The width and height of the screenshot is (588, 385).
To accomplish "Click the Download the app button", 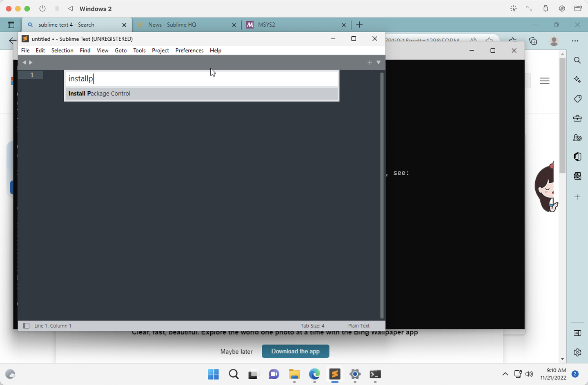I will (295, 351).
